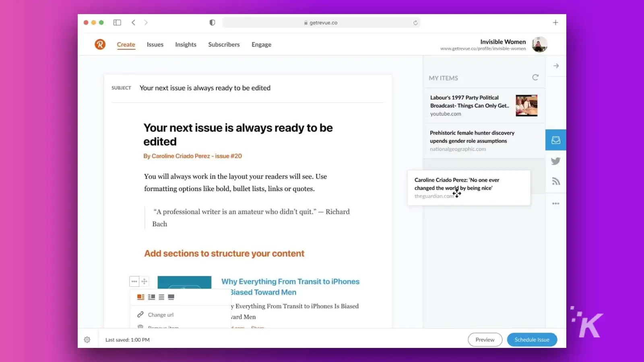Show more sources via the sidebar ellipsis

556,204
